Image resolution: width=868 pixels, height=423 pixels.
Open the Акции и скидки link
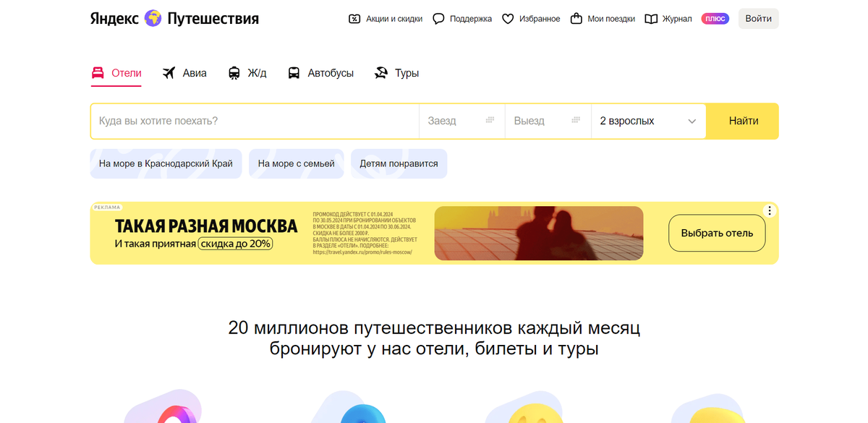tap(394, 19)
